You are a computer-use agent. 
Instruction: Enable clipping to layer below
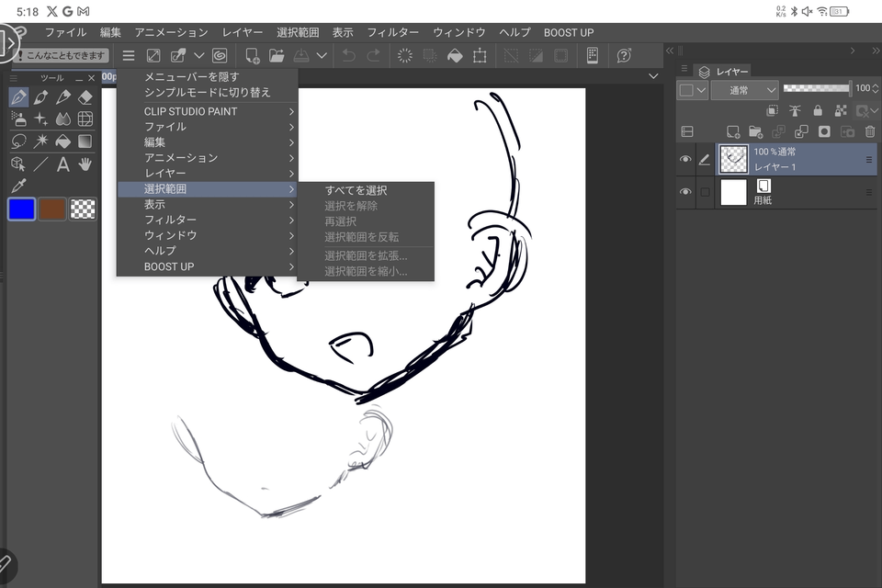pyautogui.click(x=772, y=110)
